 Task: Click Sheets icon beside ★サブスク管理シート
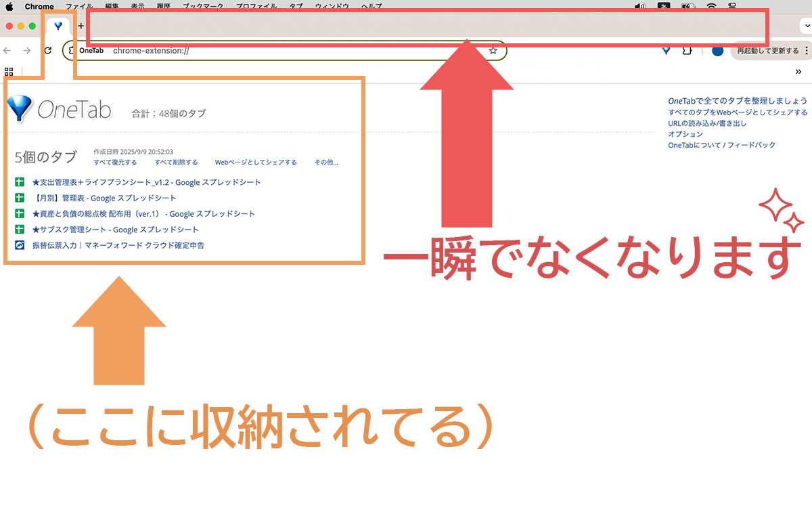point(20,230)
